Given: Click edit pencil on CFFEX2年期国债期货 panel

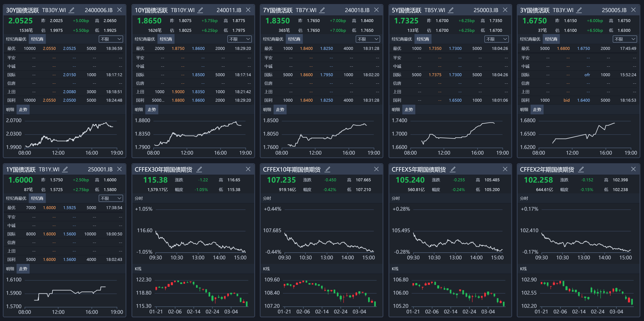Looking at the screenshot, I should point(581,169).
